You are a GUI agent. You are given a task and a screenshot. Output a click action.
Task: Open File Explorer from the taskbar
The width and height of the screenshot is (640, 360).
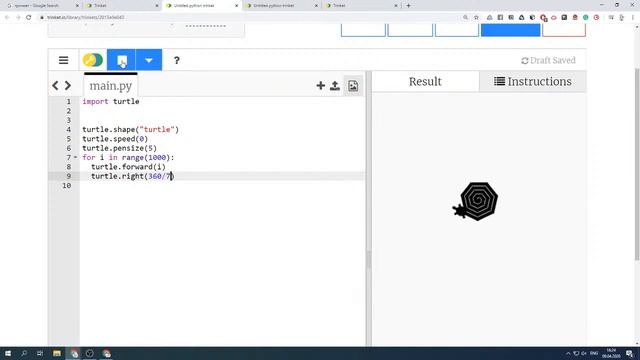57,353
